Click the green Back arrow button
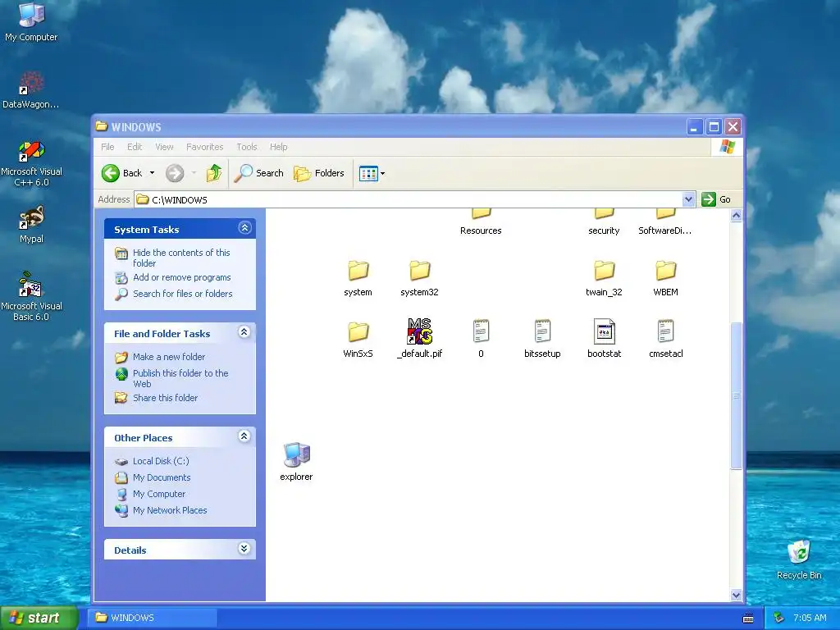Screen dimensions: 840x630 [111, 173]
